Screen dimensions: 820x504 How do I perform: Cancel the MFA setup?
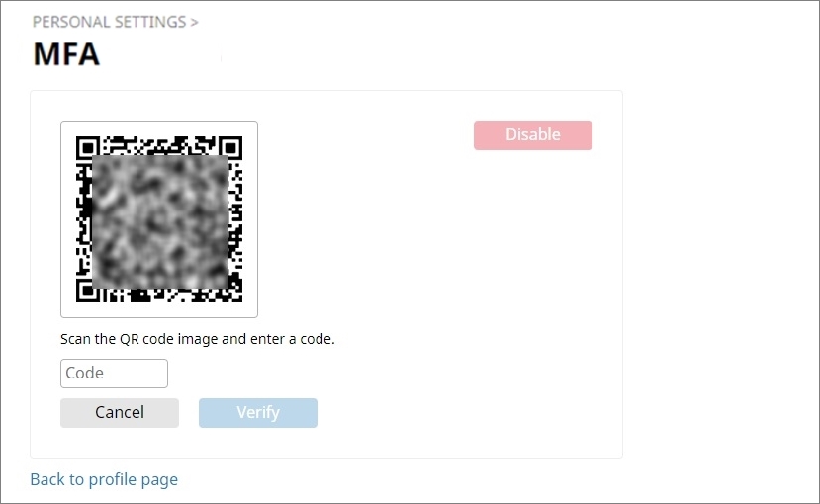[120, 413]
